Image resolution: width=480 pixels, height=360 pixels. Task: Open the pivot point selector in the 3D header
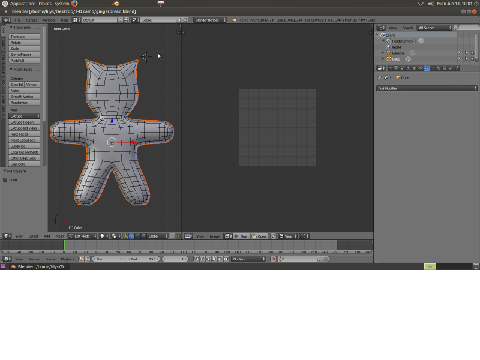point(115,236)
